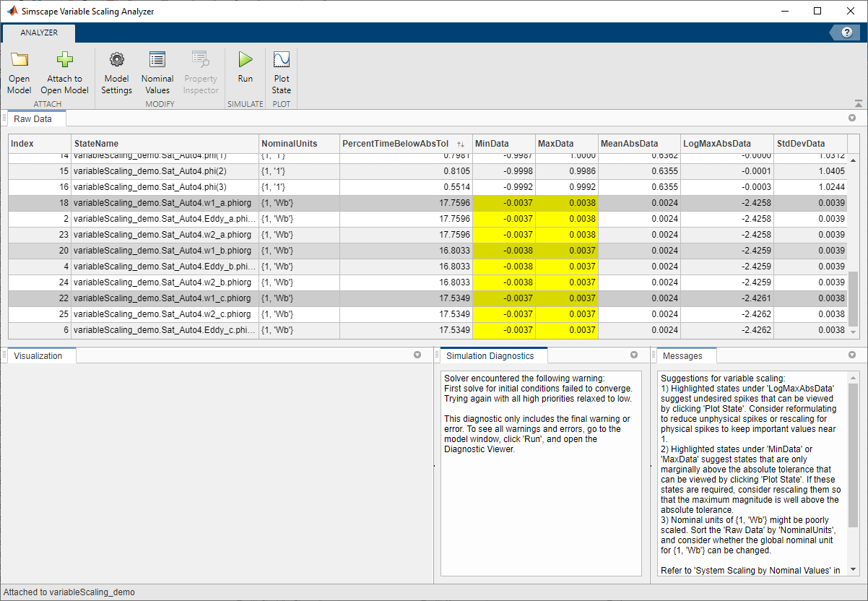The image size is (868, 601).
Task: Click the Raw Data table vertical scrollbar
Action: click(x=852, y=298)
